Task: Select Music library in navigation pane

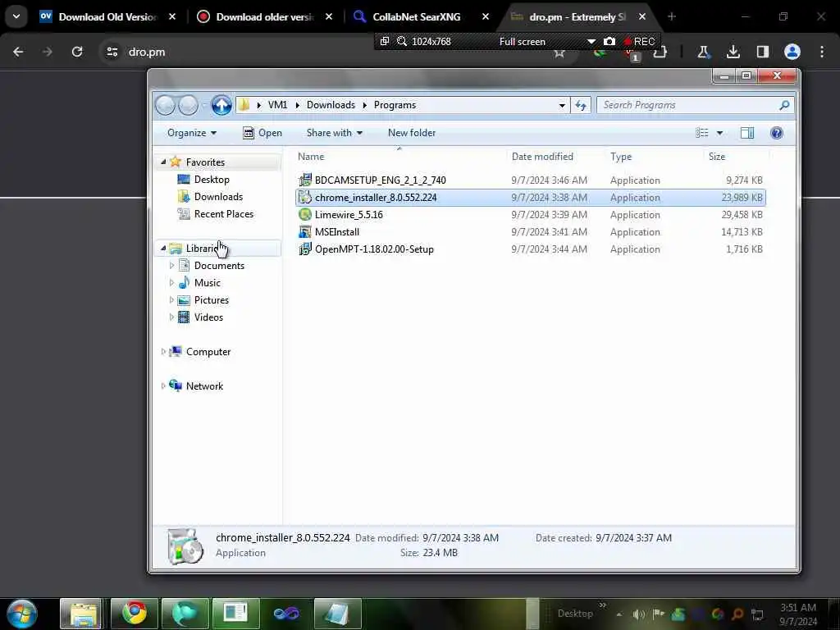Action: [x=207, y=283]
